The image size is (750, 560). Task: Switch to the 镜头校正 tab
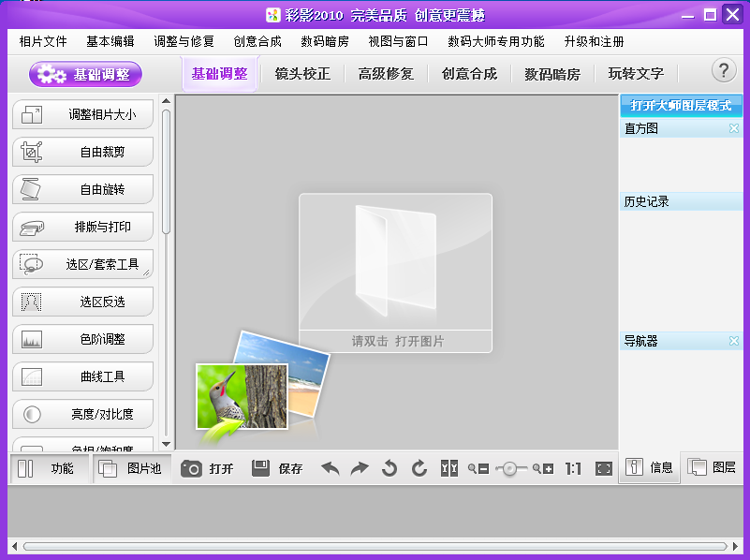302,74
